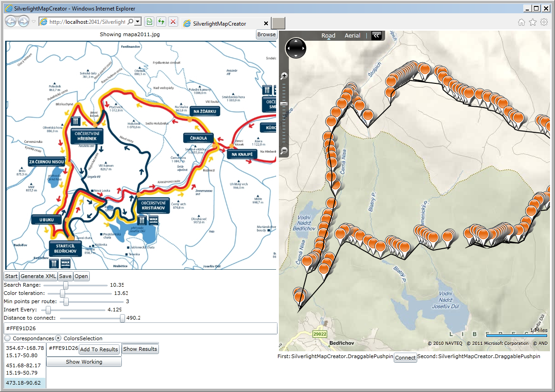
Task: Open recent pages dropdown arrow
Action: [x=33, y=22]
